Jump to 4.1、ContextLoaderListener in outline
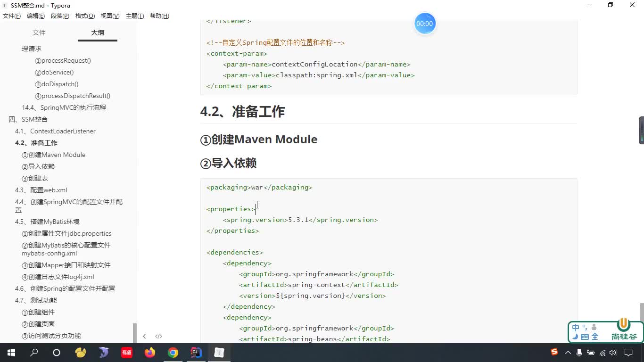 click(55, 131)
